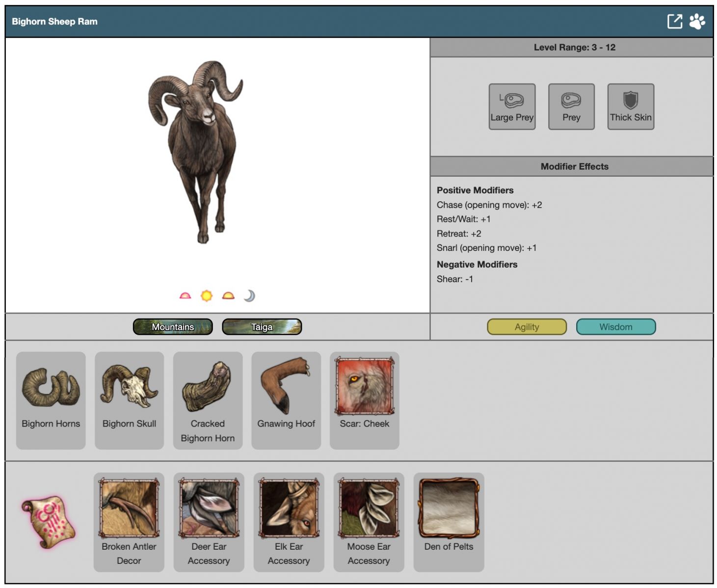Open the Taiga biome tag
The height and width of the screenshot is (588, 717).
tap(262, 327)
